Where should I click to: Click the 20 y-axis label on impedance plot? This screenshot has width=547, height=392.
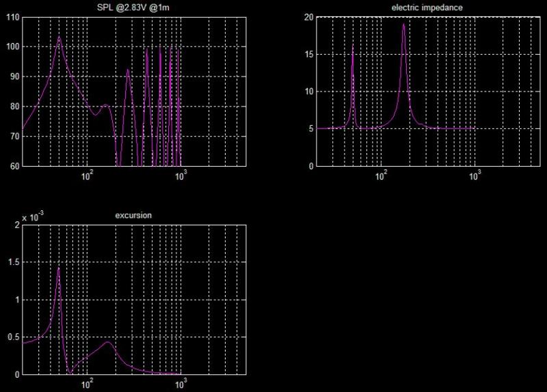click(x=309, y=17)
